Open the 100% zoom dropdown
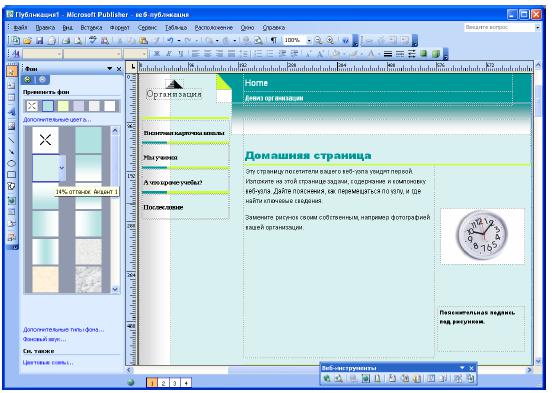The height and width of the screenshot is (393, 552). (309, 41)
